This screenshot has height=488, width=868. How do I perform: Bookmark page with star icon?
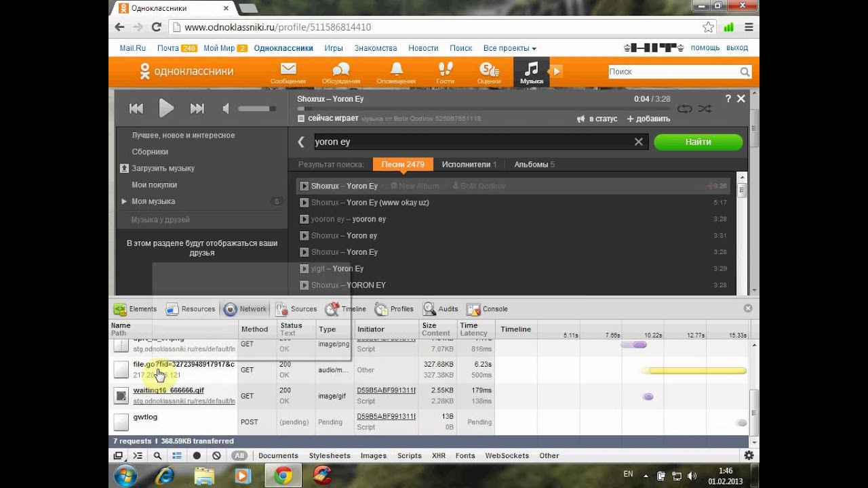click(x=708, y=27)
